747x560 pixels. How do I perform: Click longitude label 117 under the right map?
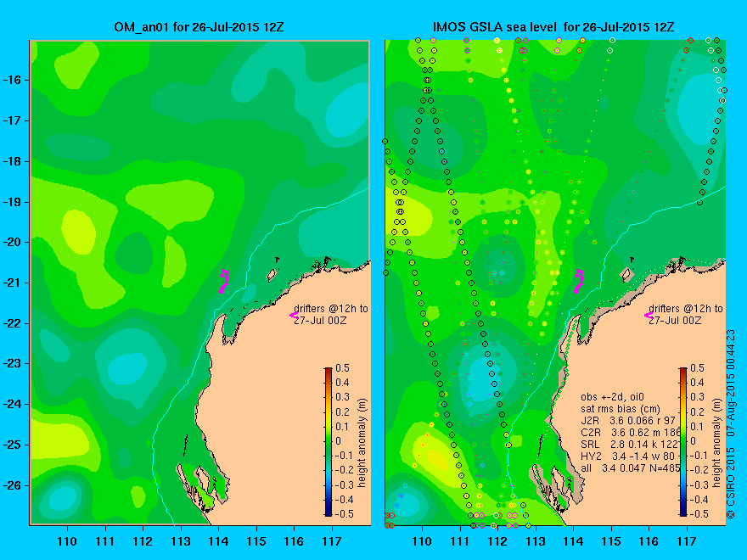tap(687, 541)
